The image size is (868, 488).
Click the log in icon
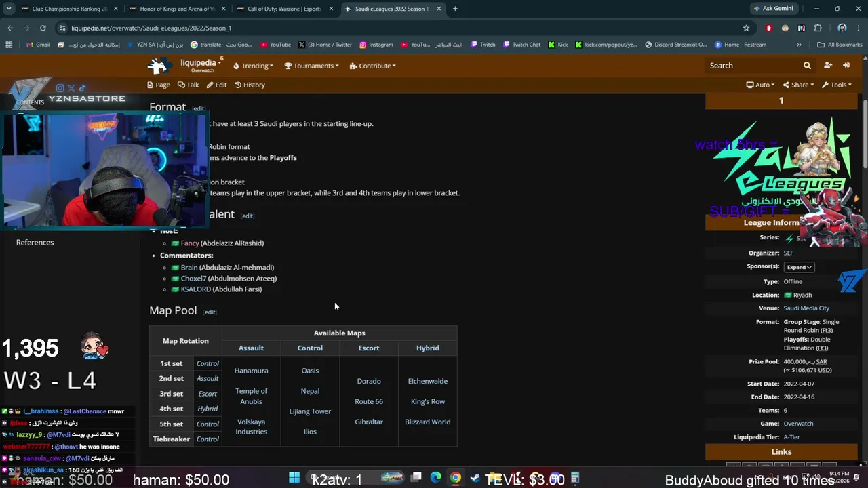[x=846, y=66]
